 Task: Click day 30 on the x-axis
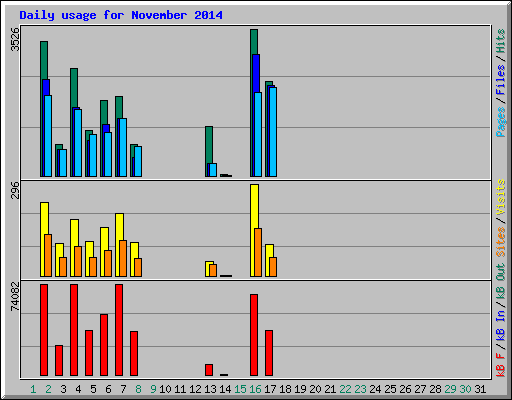point(465,389)
